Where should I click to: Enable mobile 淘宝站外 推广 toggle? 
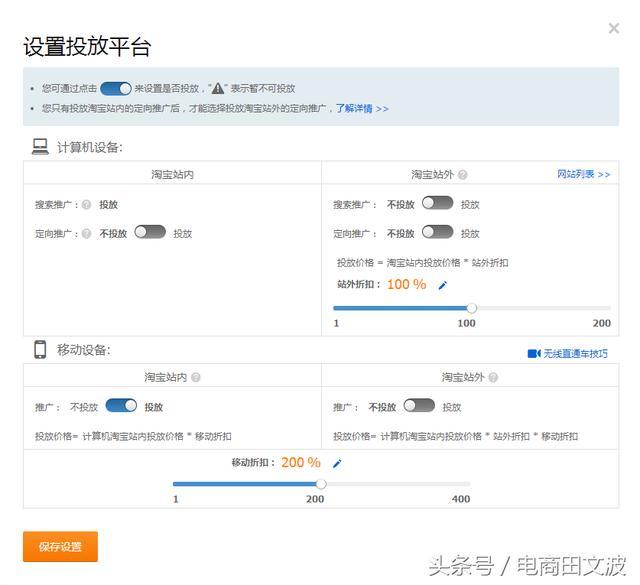(419, 406)
